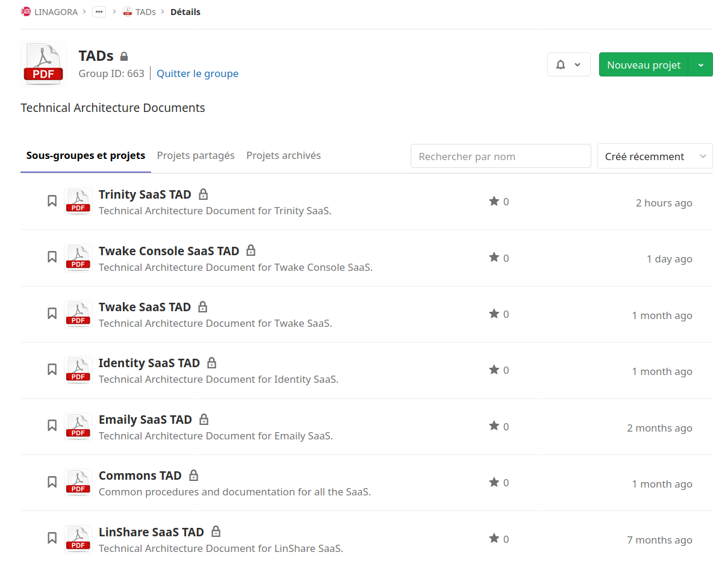Image resolution: width=728 pixels, height=564 pixels.
Task: Expand the Nouveau projet arrow dropdown
Action: tap(700, 64)
